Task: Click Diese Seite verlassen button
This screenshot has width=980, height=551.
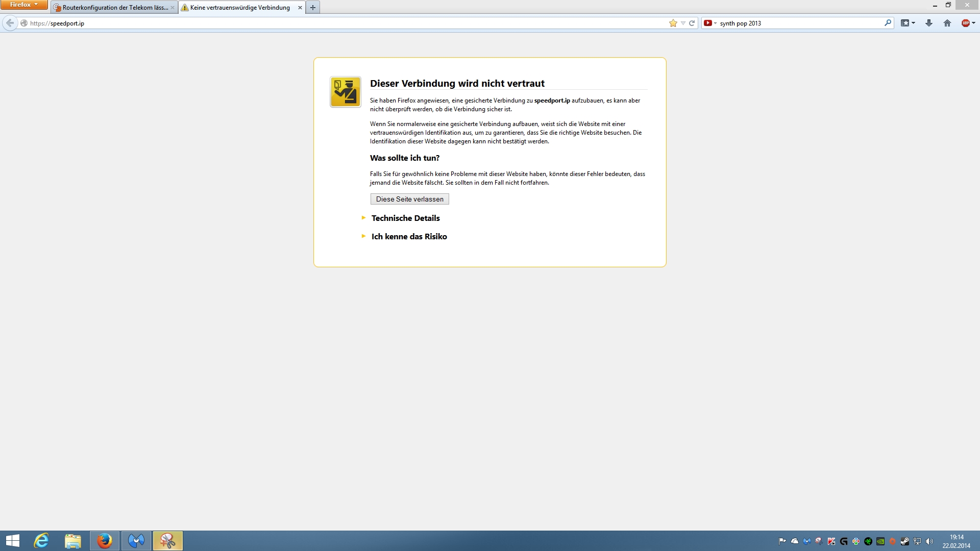Action: (x=409, y=199)
